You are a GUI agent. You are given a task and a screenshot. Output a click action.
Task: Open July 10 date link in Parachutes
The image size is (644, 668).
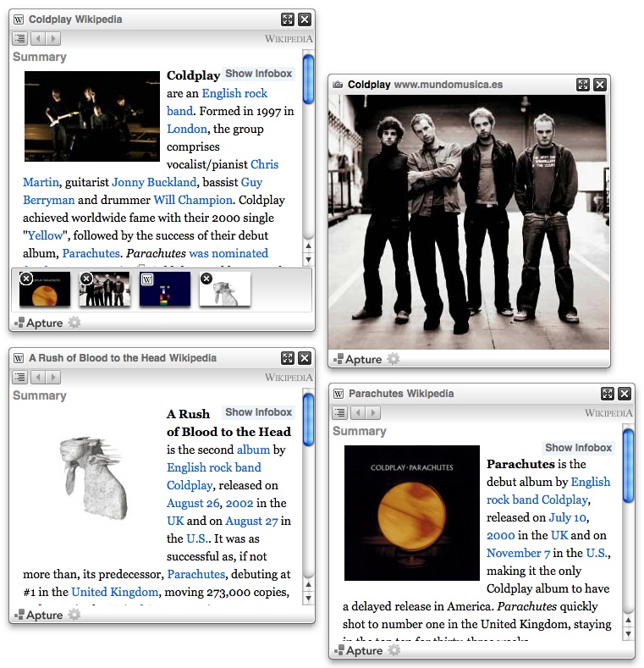[x=568, y=517]
